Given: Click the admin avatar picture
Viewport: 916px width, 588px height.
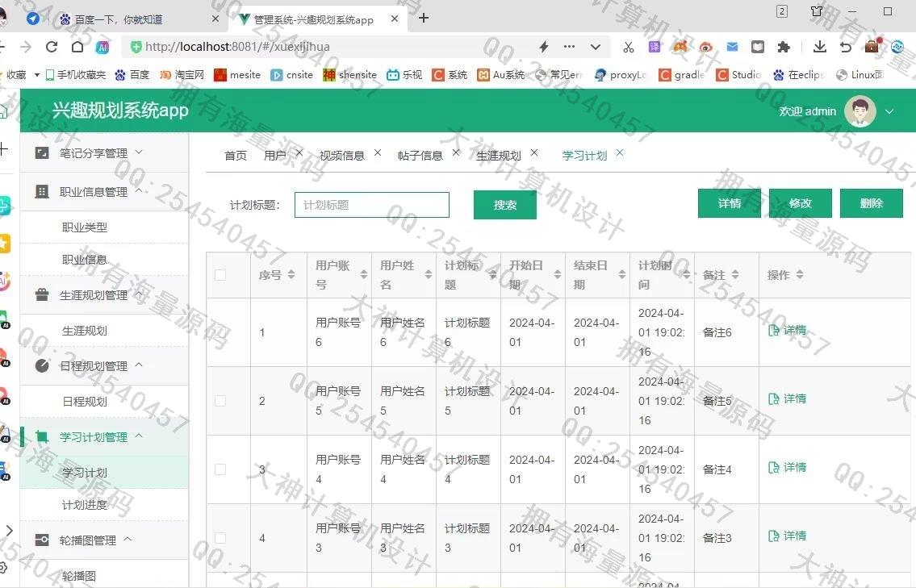Looking at the screenshot, I should 860,111.
